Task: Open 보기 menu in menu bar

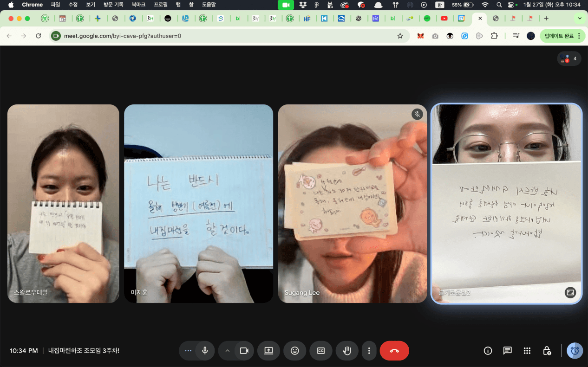Action: coord(91,5)
